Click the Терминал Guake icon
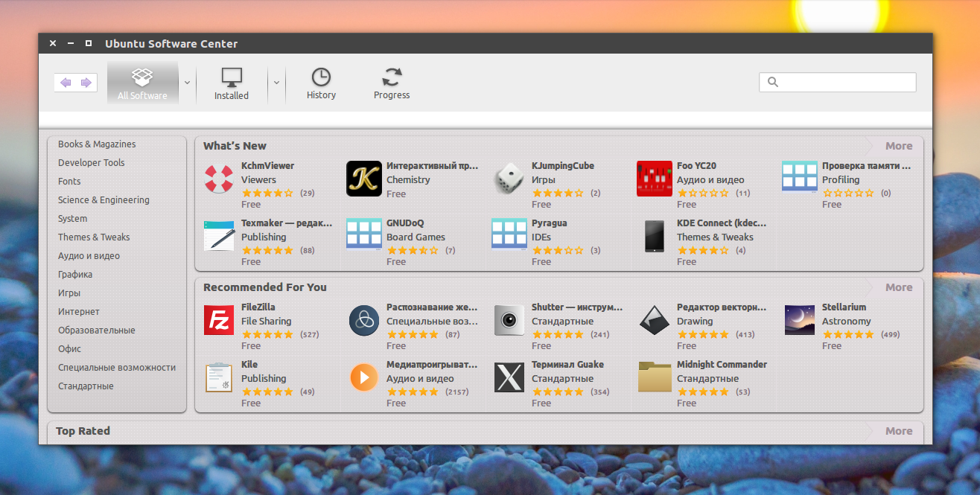 click(x=509, y=377)
